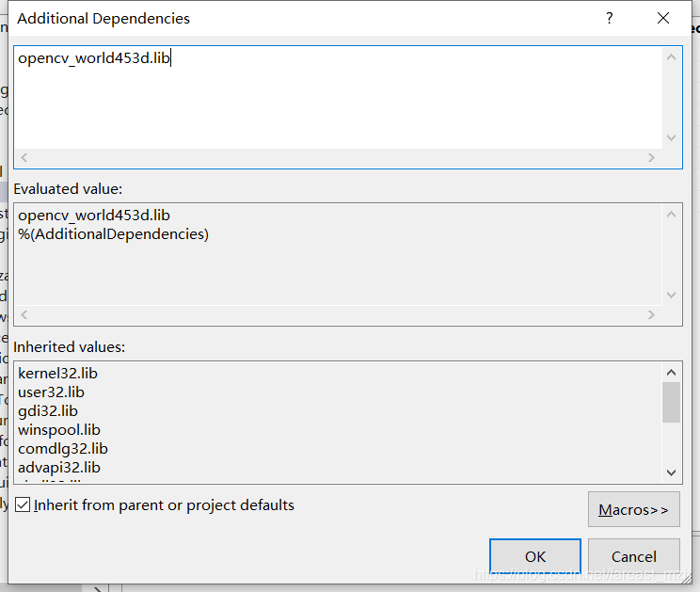700x592 pixels.
Task: Select kernel32.lib in Inherited values
Action: tap(57, 374)
